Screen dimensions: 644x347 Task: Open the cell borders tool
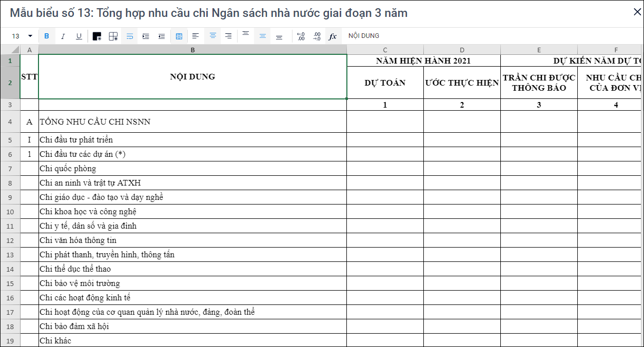(x=113, y=36)
